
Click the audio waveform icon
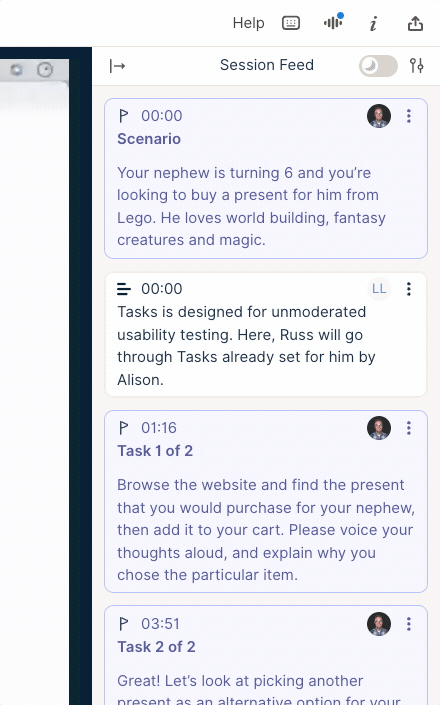(x=333, y=22)
